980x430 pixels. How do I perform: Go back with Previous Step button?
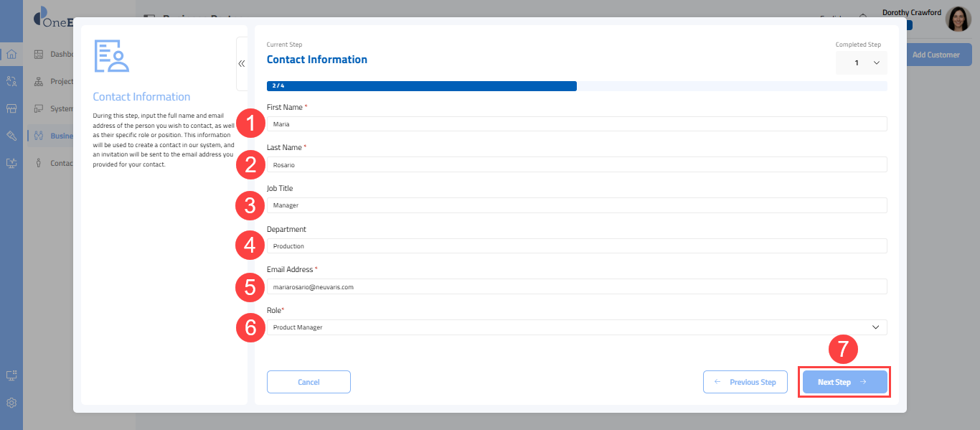click(x=745, y=382)
